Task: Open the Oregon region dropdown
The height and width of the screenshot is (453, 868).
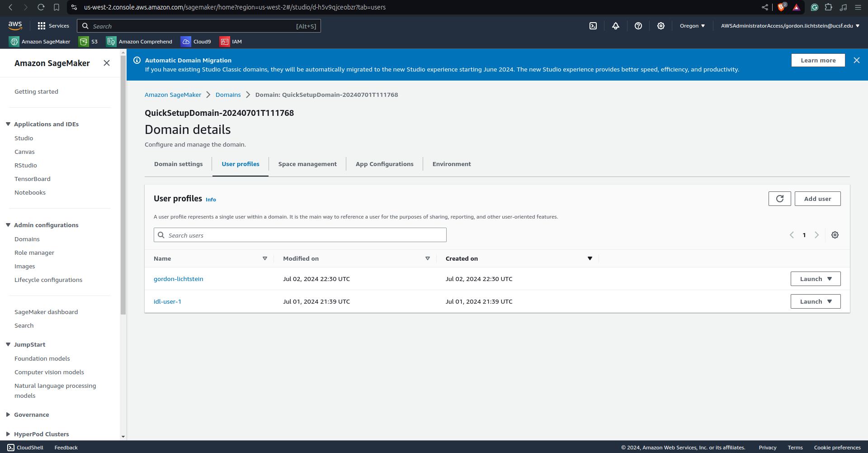Action: (x=692, y=26)
